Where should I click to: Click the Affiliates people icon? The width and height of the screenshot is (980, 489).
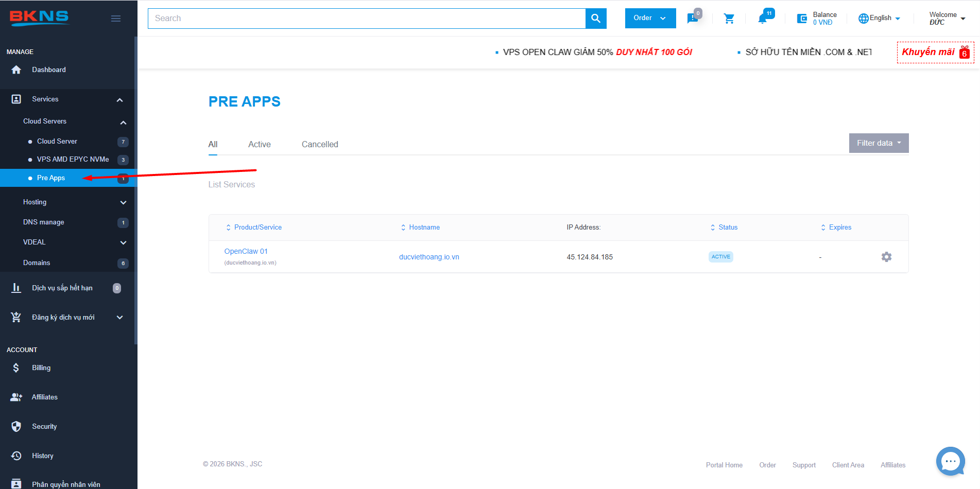(16, 397)
